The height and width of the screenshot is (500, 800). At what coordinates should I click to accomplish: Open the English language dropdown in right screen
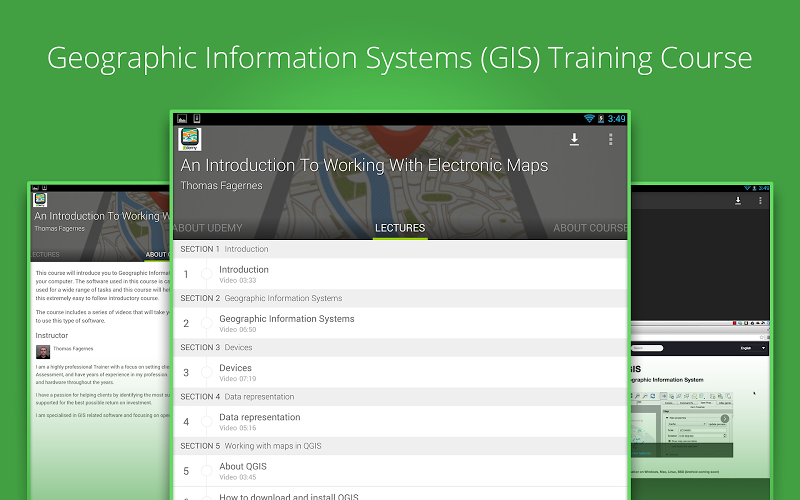pos(753,348)
